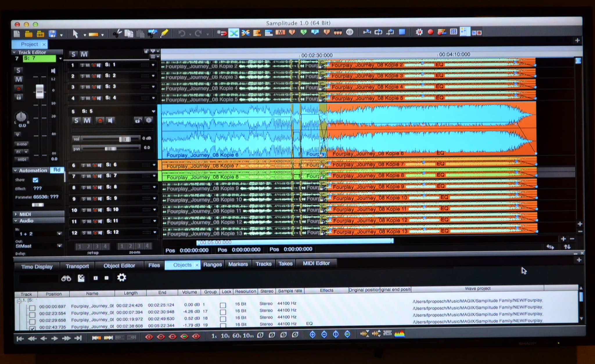Sort objects by Length column

click(131, 293)
